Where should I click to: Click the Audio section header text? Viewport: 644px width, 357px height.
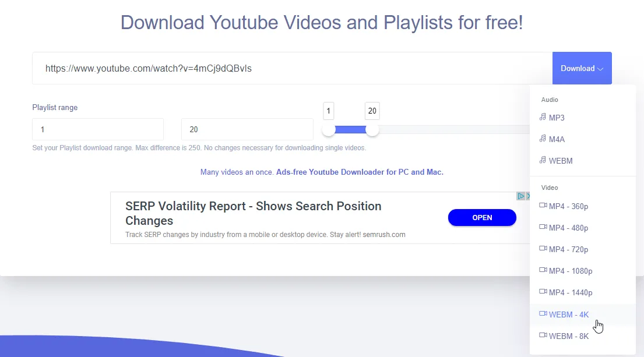point(550,100)
